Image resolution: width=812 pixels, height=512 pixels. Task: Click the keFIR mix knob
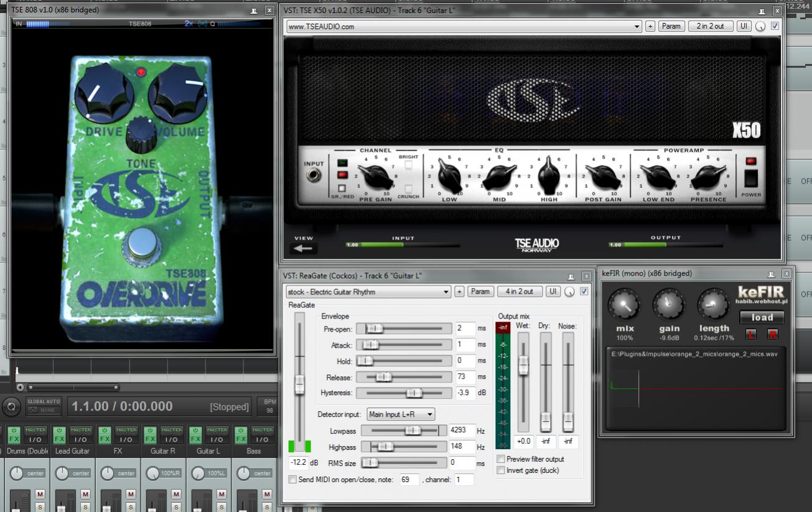click(x=624, y=305)
